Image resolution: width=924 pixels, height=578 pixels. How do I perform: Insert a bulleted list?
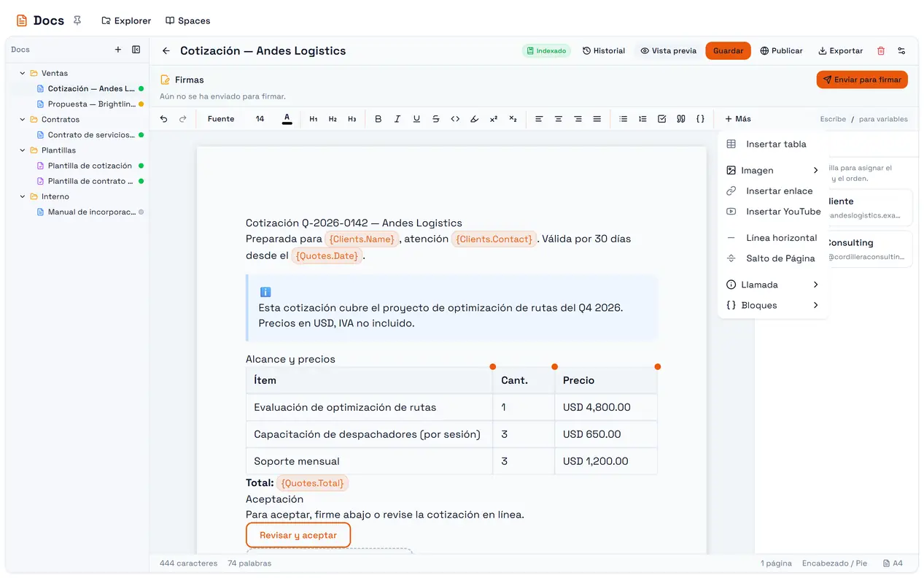(624, 119)
